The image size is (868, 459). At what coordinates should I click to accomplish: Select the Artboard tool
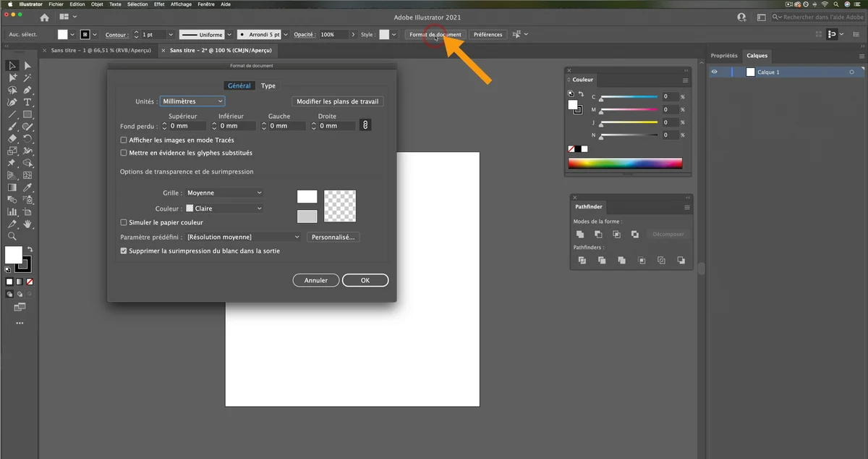pyautogui.click(x=27, y=212)
